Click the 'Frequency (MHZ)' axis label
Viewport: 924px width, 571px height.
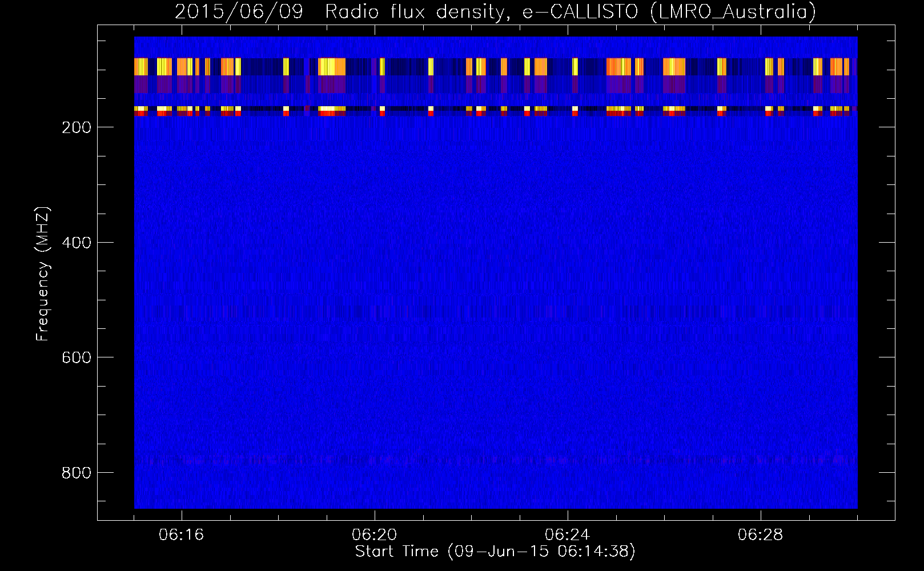point(43,274)
